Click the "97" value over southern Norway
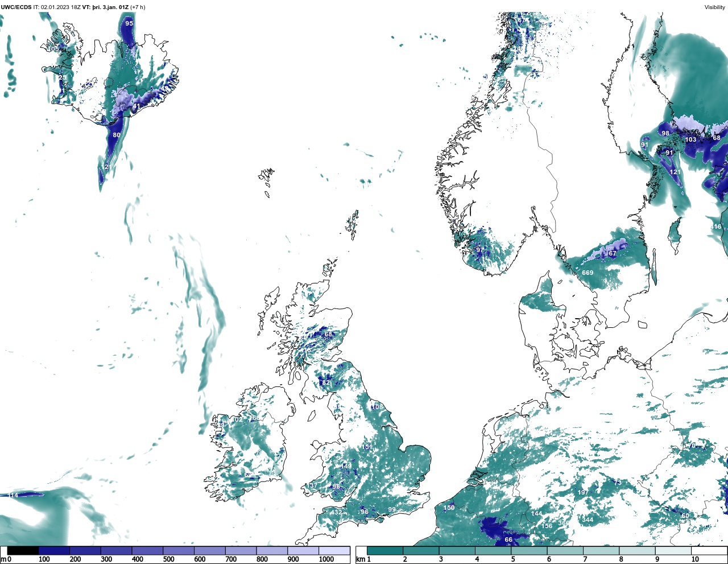Image resolution: width=728 pixels, height=564 pixels. pos(480,250)
